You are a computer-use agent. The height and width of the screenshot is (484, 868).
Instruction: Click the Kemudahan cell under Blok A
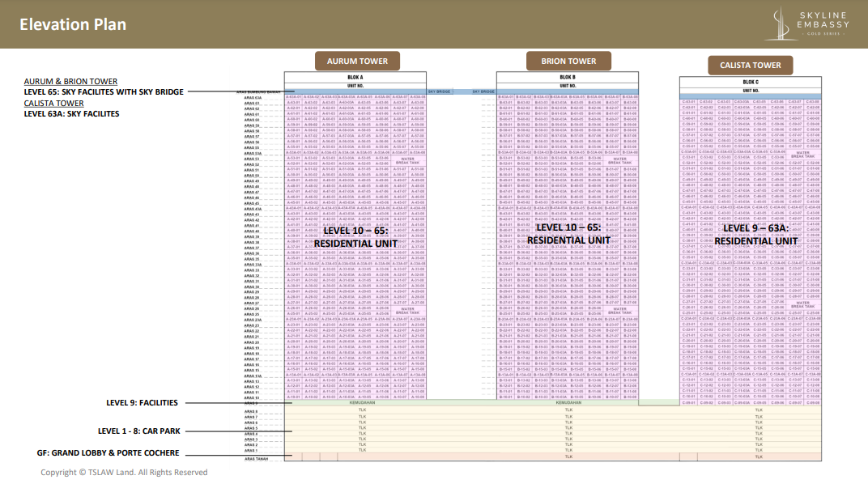tap(363, 403)
